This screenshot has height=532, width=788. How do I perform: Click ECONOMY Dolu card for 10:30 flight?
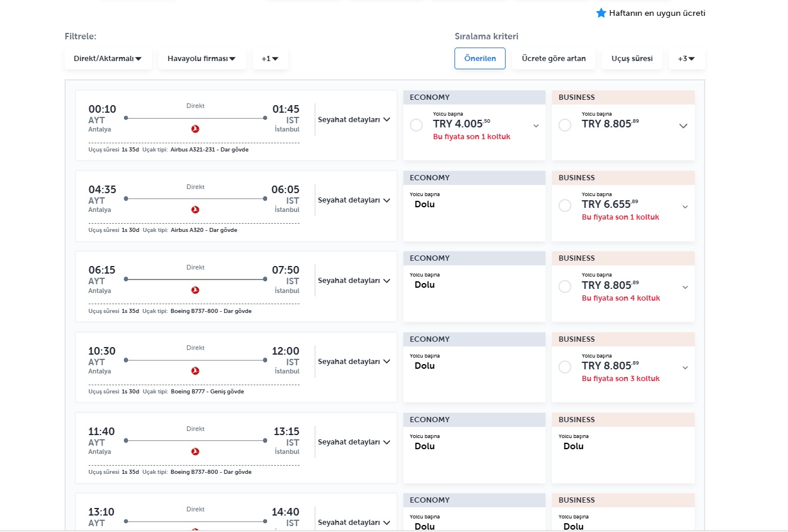point(474,368)
